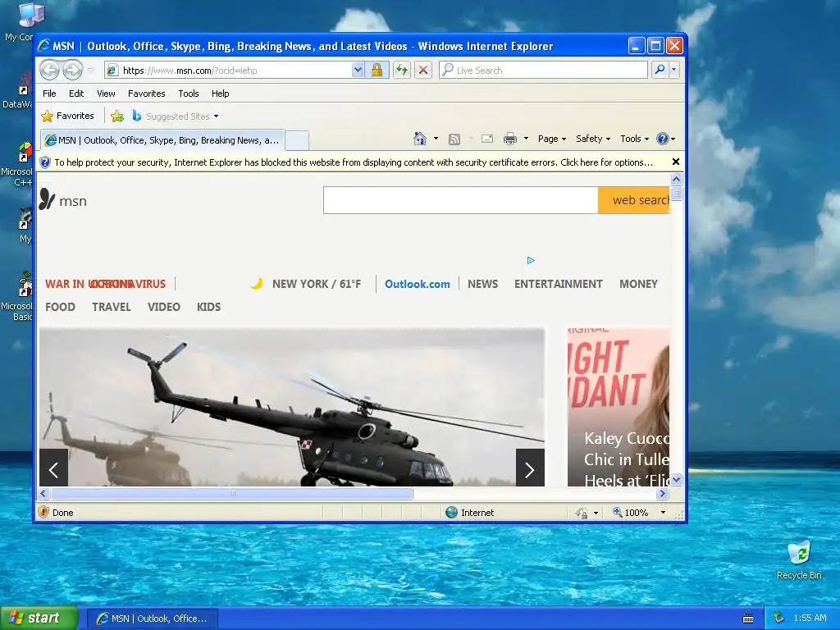840x630 pixels.
Task: Click the Home toolbar icon
Action: click(420, 139)
